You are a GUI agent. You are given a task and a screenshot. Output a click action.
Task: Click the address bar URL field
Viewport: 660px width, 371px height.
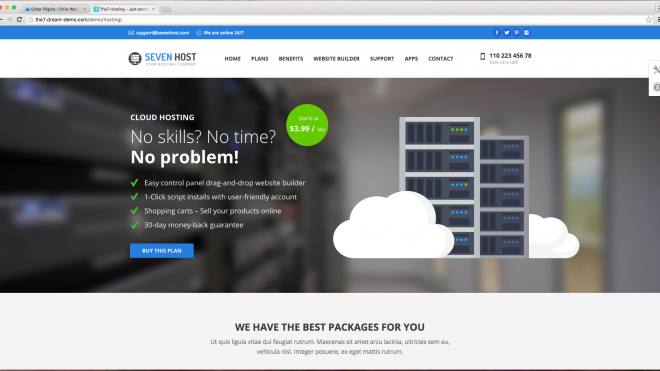tap(337, 19)
